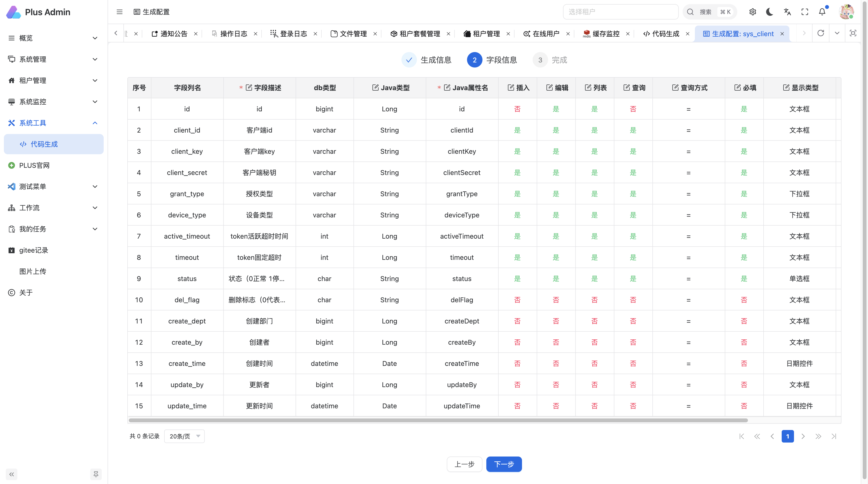This screenshot has width=868, height=484.
Task: Open the settings gear icon in header
Action: pos(753,12)
